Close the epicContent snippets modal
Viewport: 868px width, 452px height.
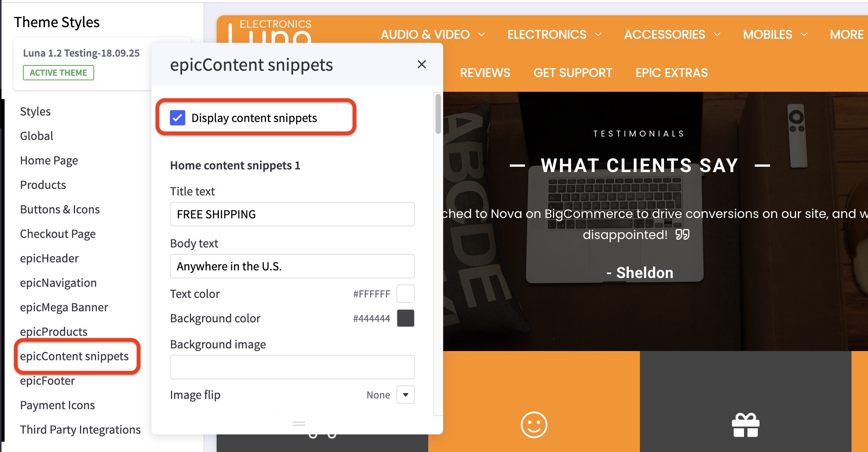(421, 64)
